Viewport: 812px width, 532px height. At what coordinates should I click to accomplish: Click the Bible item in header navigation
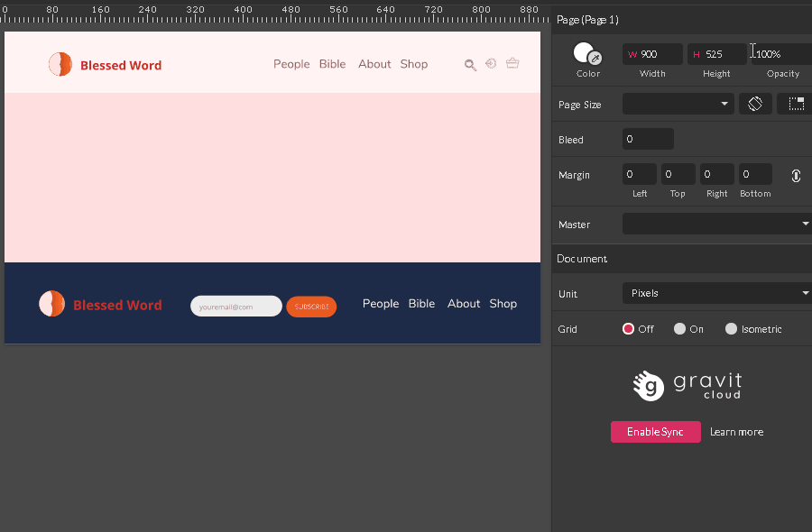[332, 64]
